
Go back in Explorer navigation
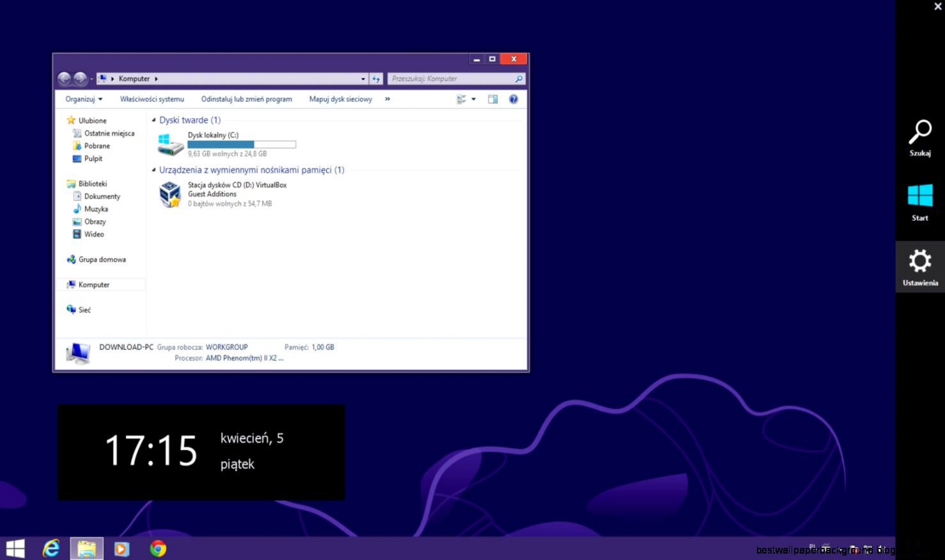pos(64,79)
